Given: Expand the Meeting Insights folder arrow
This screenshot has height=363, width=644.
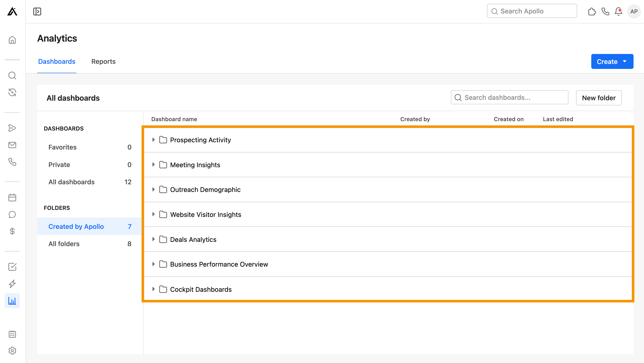Looking at the screenshot, I should click(154, 164).
